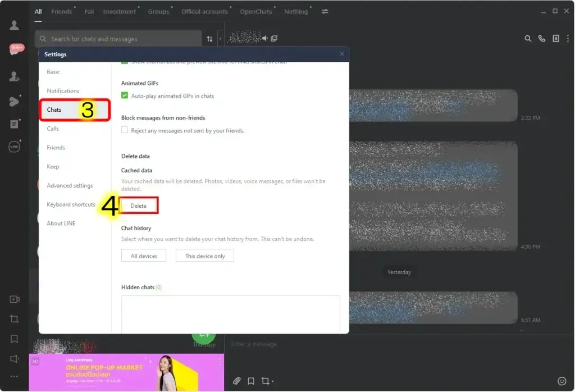Attach a file with the paperclip icon
This screenshot has height=392, width=575.
237,381
